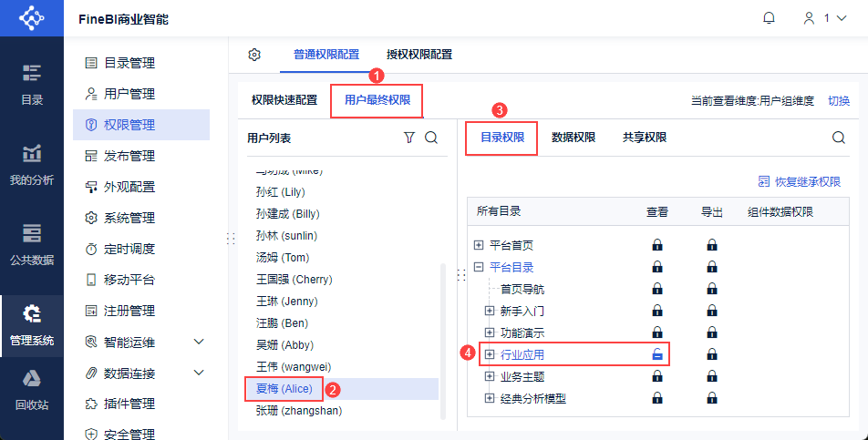The image size is (868, 440).
Task: Click the search icon in the permissions panel
Action: click(838, 138)
